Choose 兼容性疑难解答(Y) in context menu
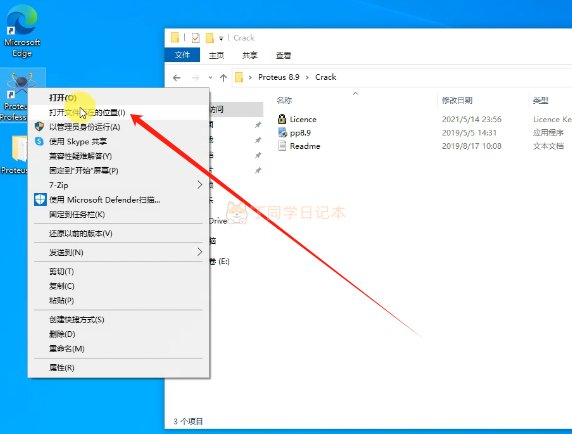 [x=119, y=156]
